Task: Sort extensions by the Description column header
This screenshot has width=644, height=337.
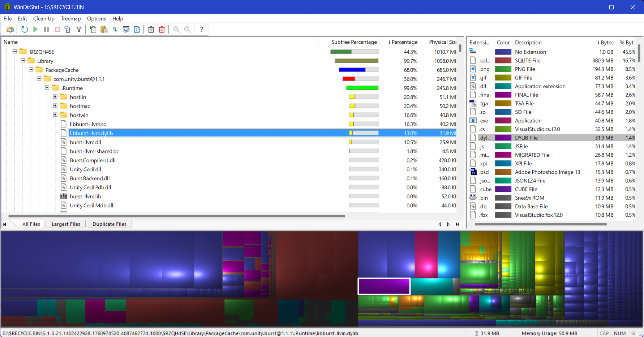Action: 551,43
